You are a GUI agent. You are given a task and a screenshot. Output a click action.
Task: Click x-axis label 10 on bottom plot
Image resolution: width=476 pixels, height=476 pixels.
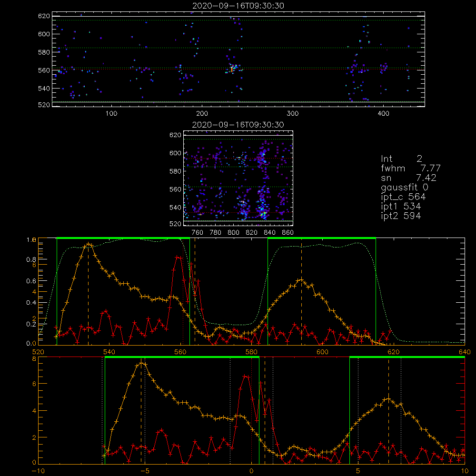(465, 471)
